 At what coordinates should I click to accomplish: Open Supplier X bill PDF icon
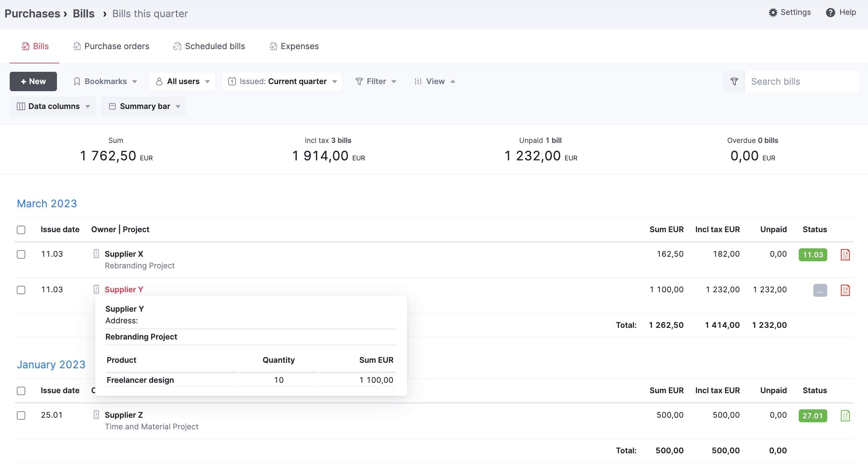coord(845,254)
